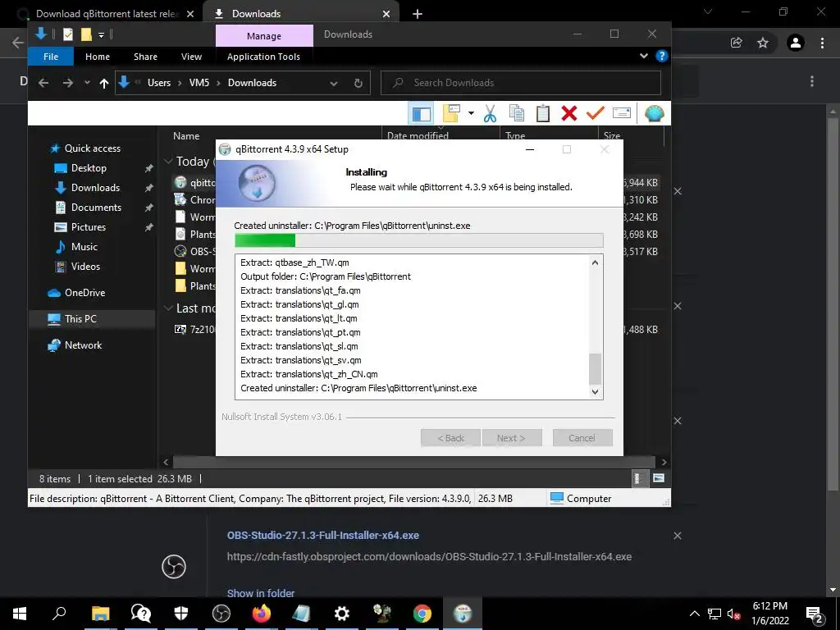The width and height of the screenshot is (840, 630).
Task: Collapse the Today file group
Action: (167, 162)
